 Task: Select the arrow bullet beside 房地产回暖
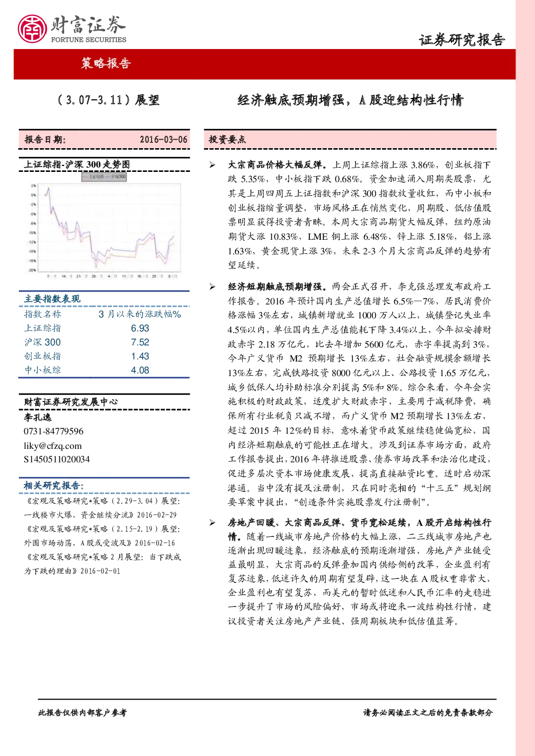[x=212, y=523]
